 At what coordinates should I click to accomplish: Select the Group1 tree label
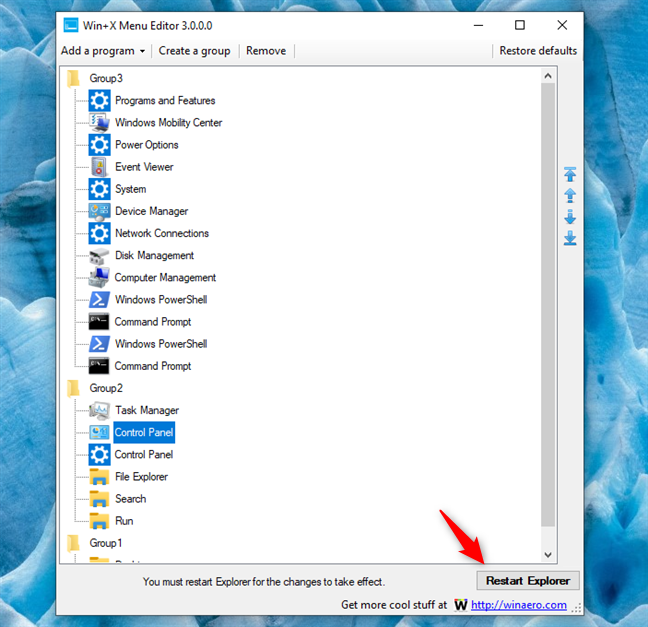click(x=106, y=543)
